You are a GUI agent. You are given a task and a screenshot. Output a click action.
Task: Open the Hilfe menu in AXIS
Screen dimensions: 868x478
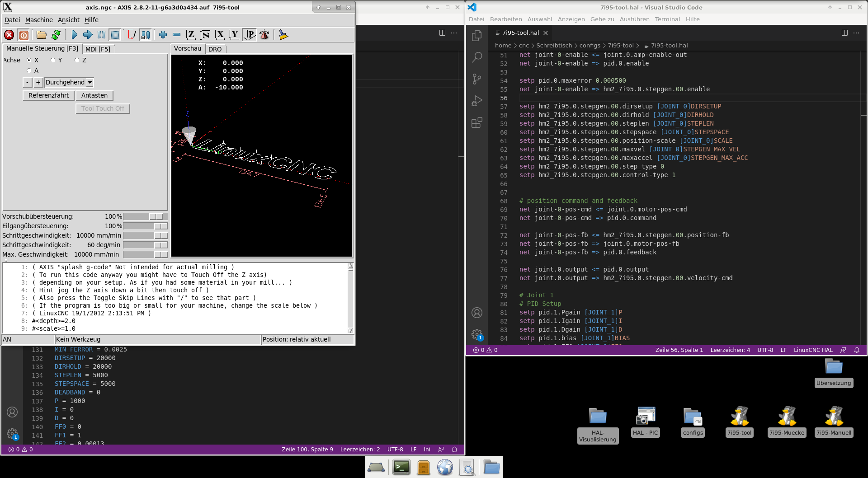tap(91, 20)
